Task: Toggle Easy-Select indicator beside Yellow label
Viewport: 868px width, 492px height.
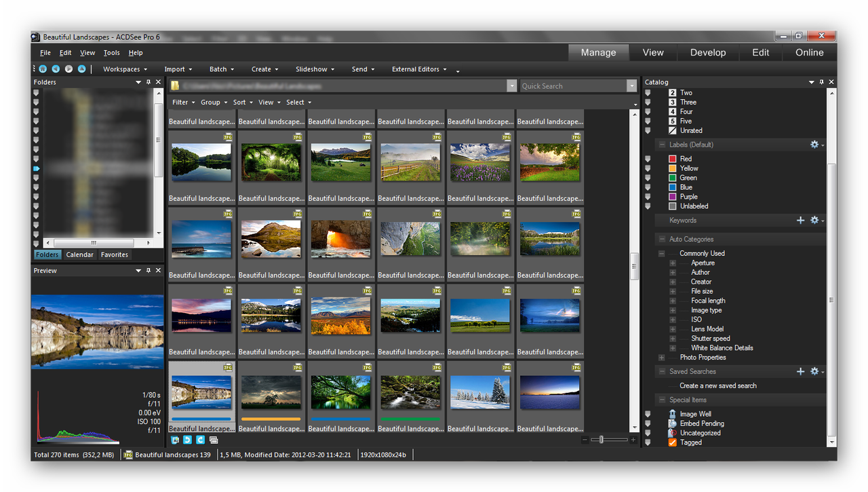Action: point(648,168)
